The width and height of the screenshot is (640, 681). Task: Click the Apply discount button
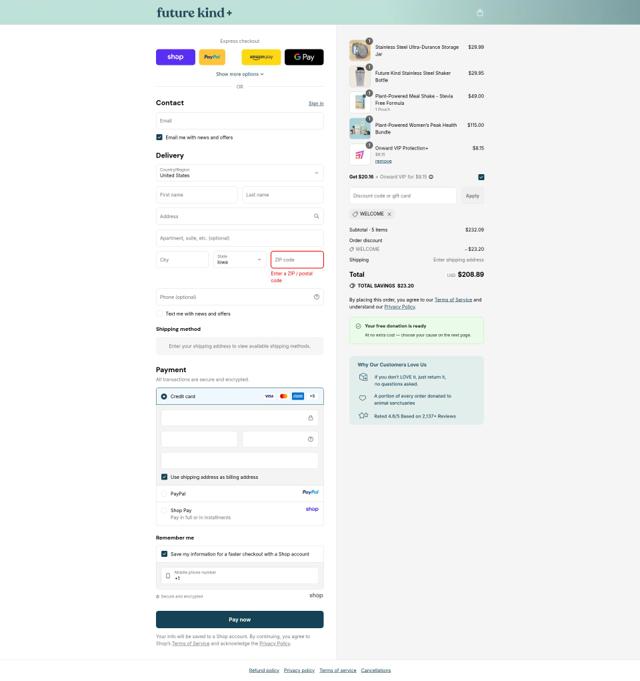[x=472, y=196]
